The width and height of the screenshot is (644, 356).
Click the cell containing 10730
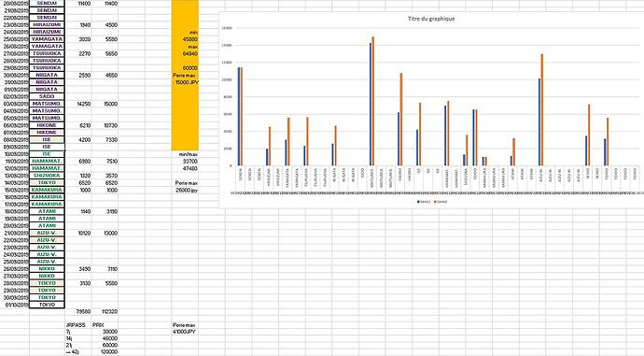105,125
